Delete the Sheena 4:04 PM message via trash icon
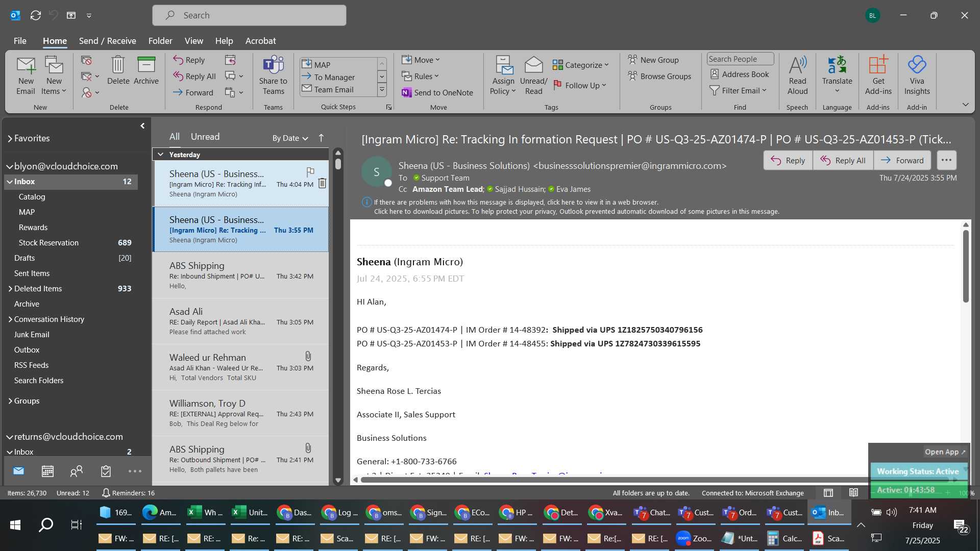980x551 pixels. click(322, 183)
